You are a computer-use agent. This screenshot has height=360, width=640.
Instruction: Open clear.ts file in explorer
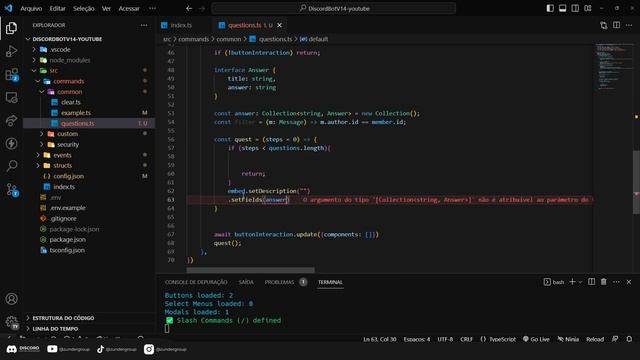[71, 102]
